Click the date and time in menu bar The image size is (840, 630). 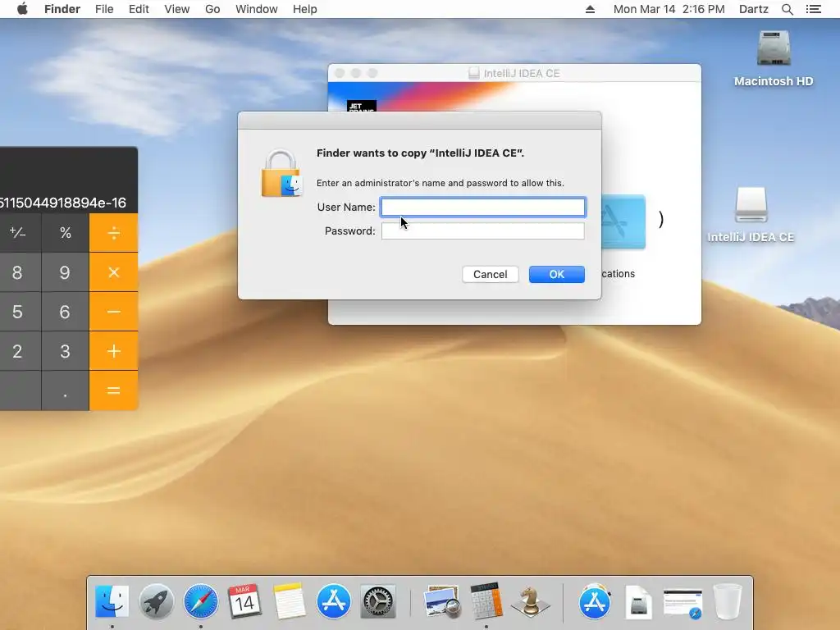tap(669, 9)
